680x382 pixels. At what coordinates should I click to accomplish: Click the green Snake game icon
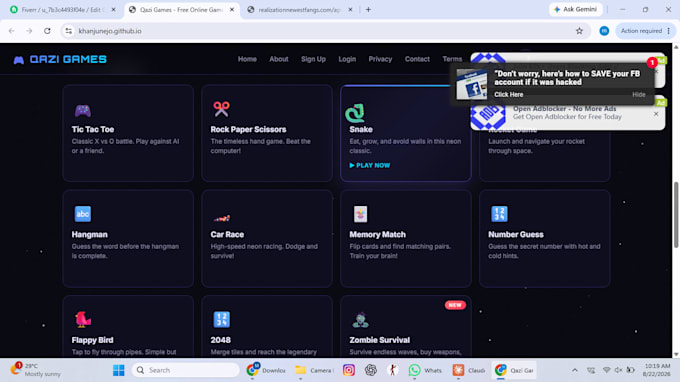pyautogui.click(x=355, y=113)
